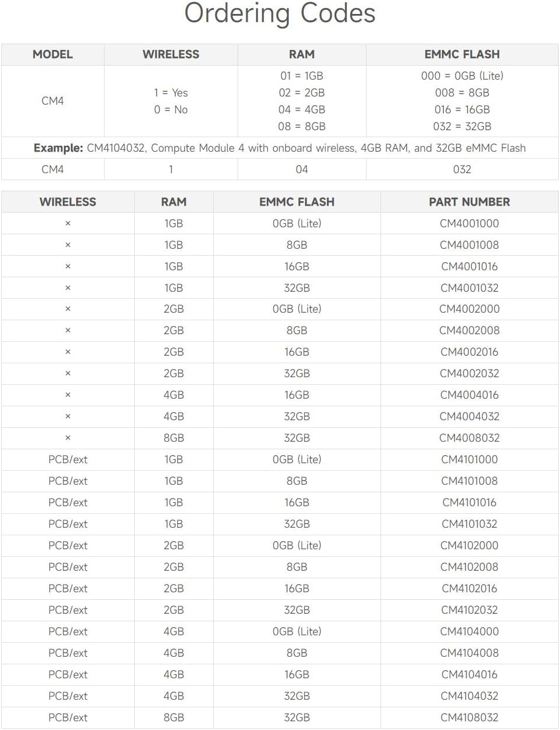Click part number CM4008032

tap(469, 438)
